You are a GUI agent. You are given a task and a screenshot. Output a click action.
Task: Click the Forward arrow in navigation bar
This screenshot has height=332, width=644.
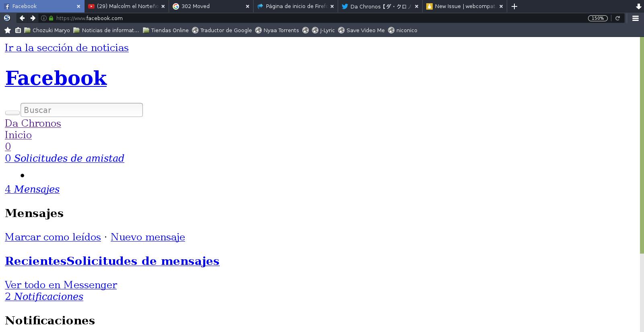[x=33, y=18]
